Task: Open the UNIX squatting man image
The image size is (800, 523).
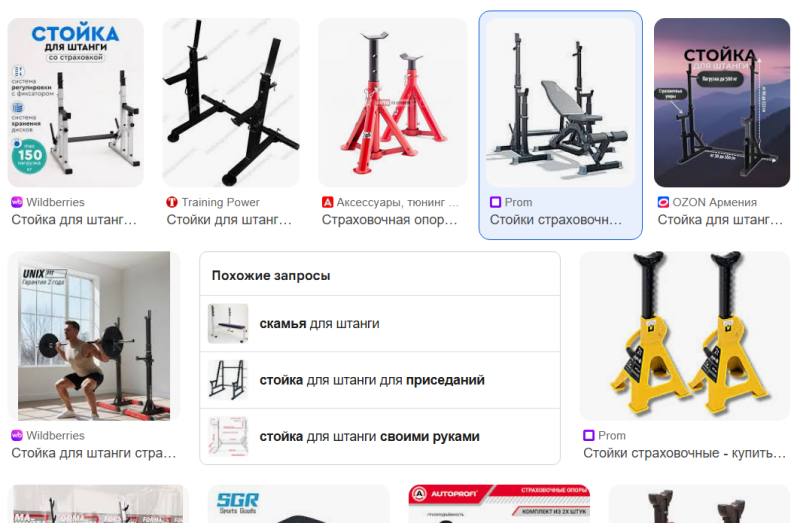Action: pyautogui.click(x=94, y=336)
